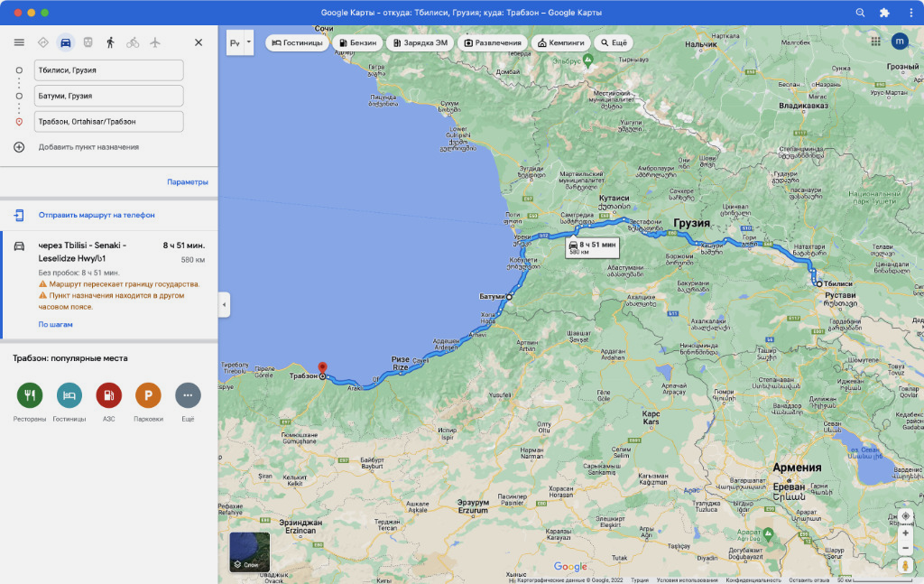Select flights travel mode

155,42
